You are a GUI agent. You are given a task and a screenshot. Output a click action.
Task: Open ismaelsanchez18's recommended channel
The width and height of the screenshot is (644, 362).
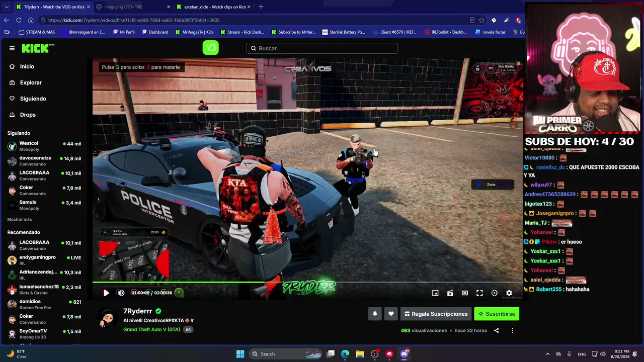tap(44, 290)
